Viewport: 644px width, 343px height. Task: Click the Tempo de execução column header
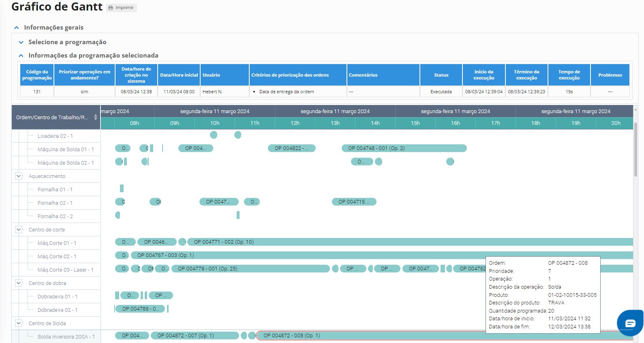tap(569, 75)
